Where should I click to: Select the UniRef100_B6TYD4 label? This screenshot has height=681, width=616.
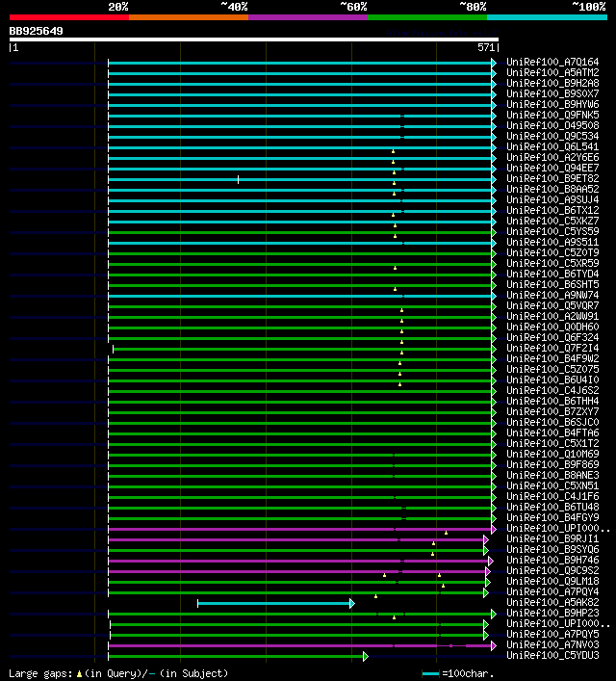(552, 275)
